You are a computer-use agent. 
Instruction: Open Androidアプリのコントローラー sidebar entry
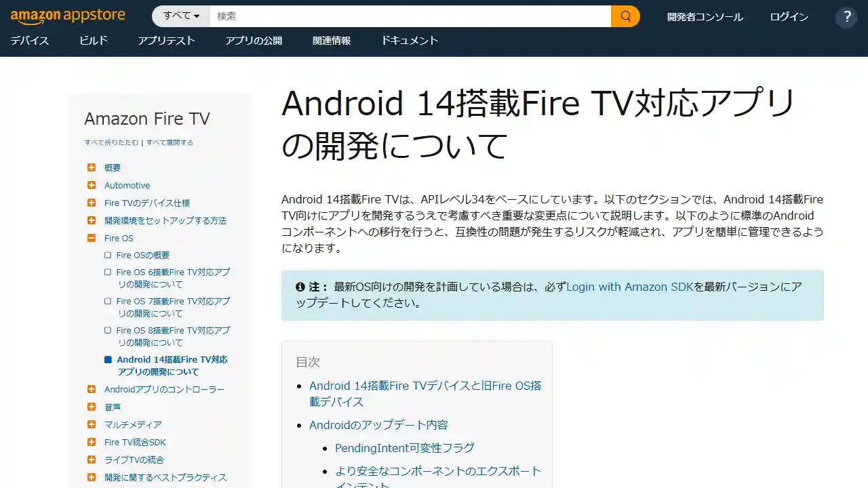tap(164, 390)
